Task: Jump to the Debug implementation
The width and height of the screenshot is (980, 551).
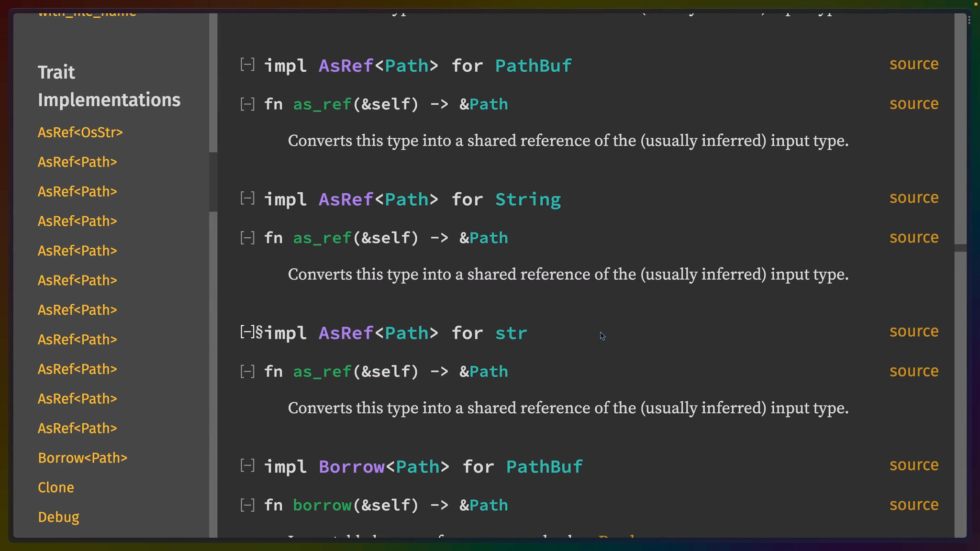Action: pos(58,517)
